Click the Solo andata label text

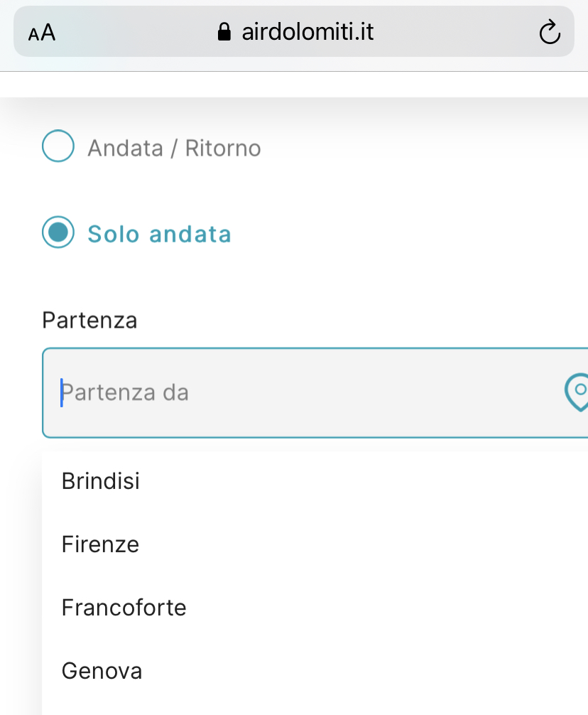click(x=159, y=234)
